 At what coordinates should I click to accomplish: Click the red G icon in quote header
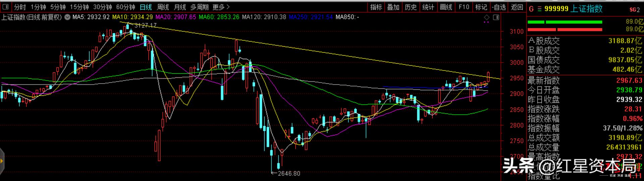[x=531, y=9]
